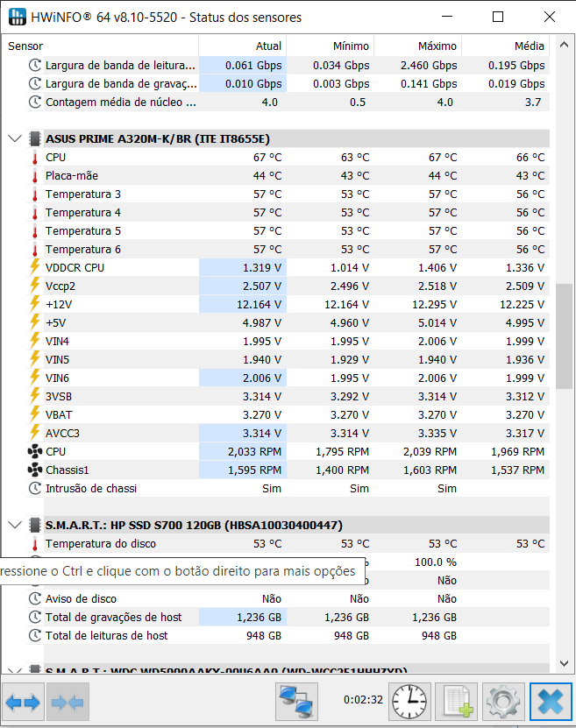The height and width of the screenshot is (728, 576).
Task: Click the 67 °C current CPU temperature
Action: point(267,158)
